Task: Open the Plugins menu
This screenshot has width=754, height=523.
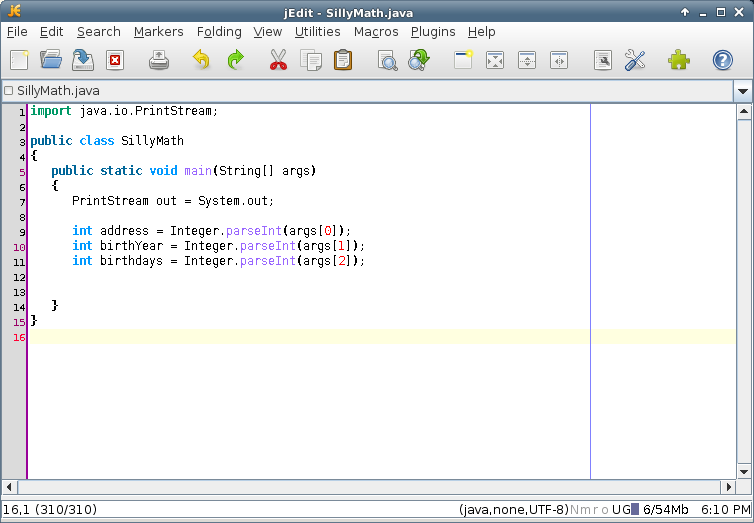Action: pos(433,32)
